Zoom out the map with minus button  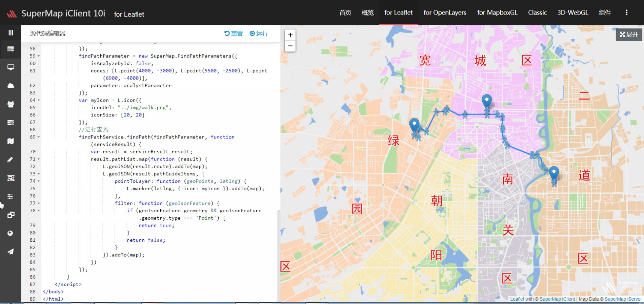290,46
